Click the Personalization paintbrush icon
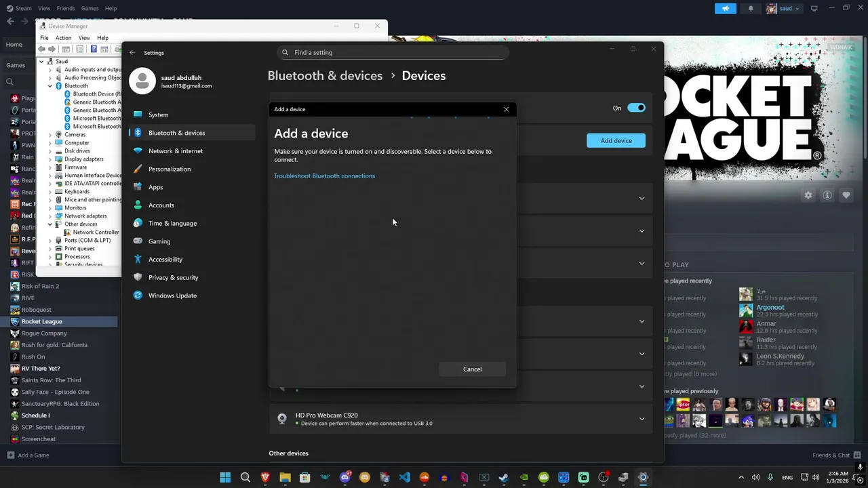This screenshot has height=488, width=868. tap(138, 169)
